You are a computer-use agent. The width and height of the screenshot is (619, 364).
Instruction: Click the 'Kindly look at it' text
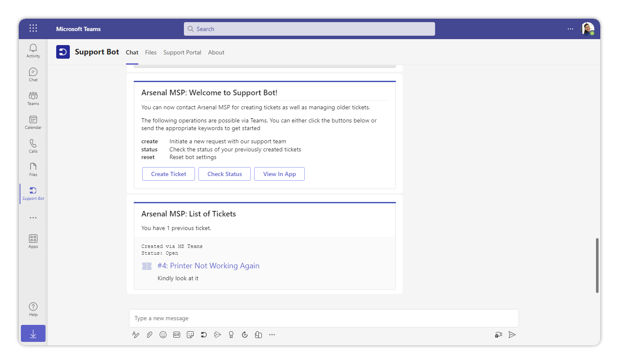[x=178, y=278]
